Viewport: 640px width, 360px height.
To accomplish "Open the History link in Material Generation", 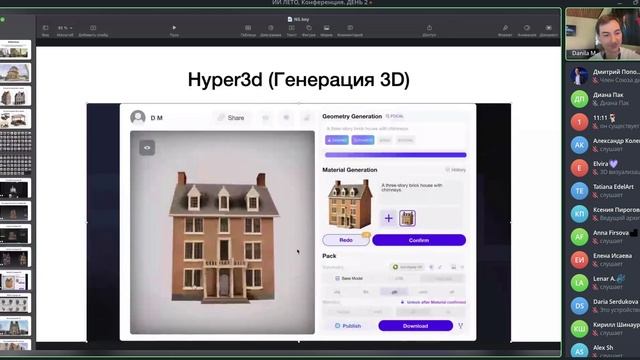I will (456, 169).
